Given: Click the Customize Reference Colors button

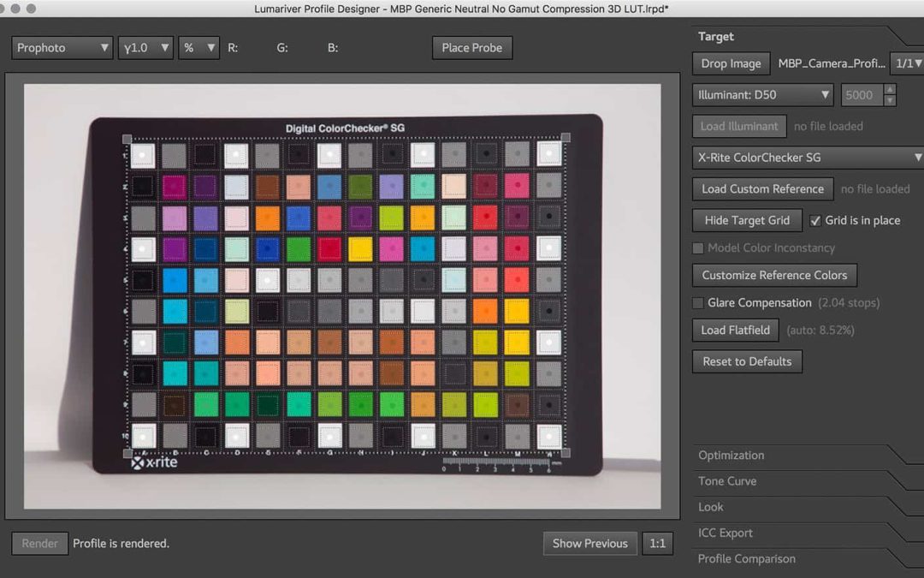Looking at the screenshot, I should coord(774,275).
